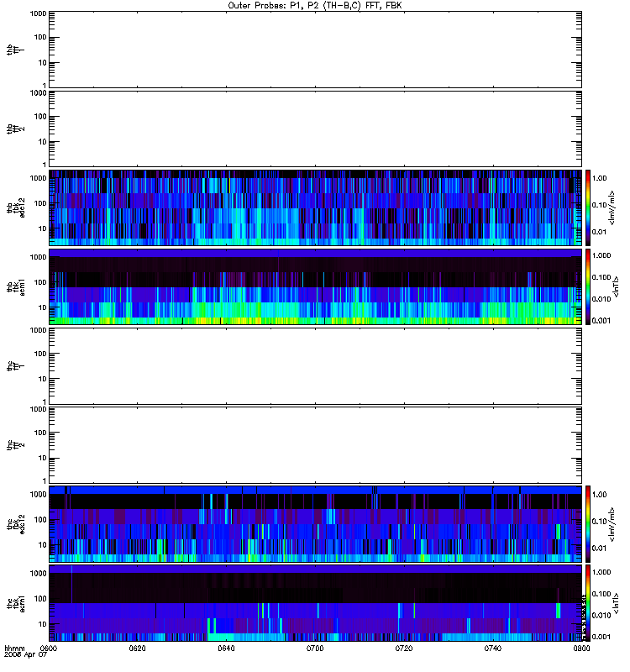
Task: Click the thb fbk scm1 color bar
Action: pos(588,286)
